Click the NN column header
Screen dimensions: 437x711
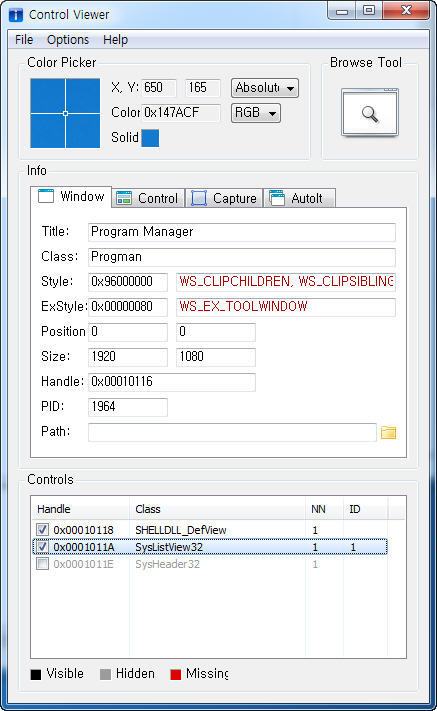pyautogui.click(x=324, y=509)
